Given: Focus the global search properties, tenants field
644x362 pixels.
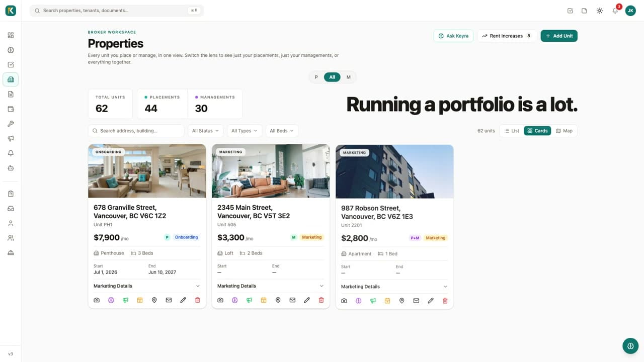Looking at the screenshot, I should tap(117, 11).
